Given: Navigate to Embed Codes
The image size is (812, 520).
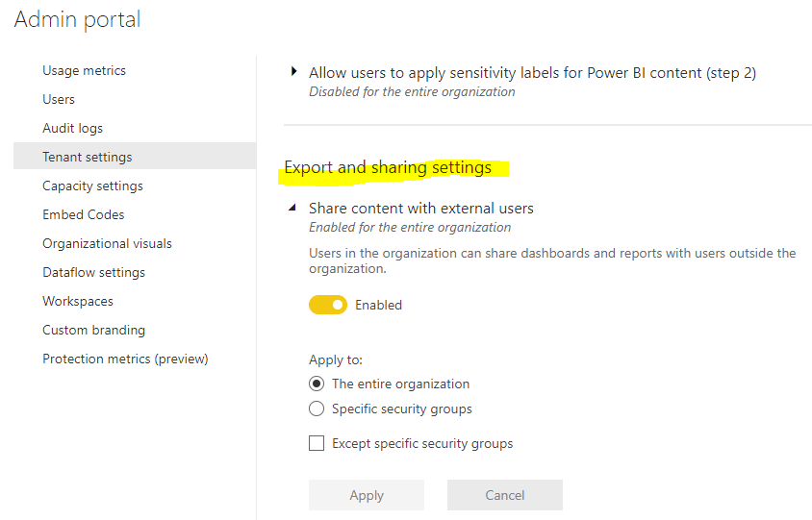Looking at the screenshot, I should click(83, 214).
